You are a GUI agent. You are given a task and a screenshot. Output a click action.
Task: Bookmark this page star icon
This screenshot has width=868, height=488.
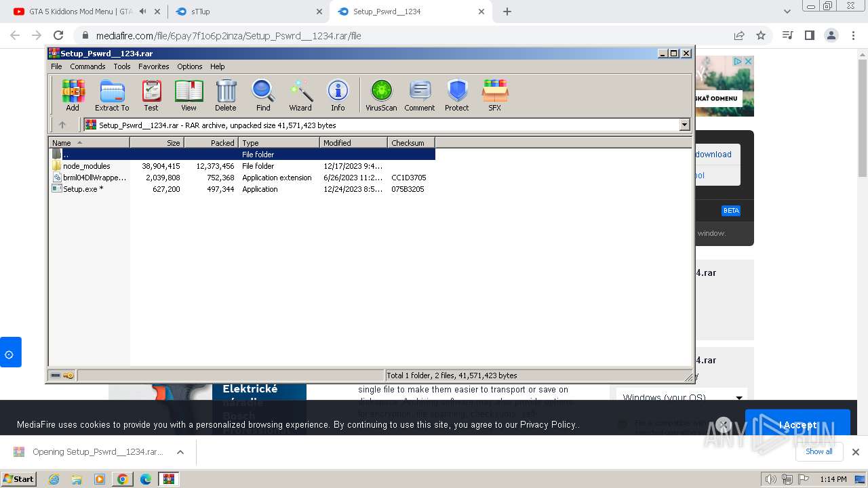pos(761,35)
